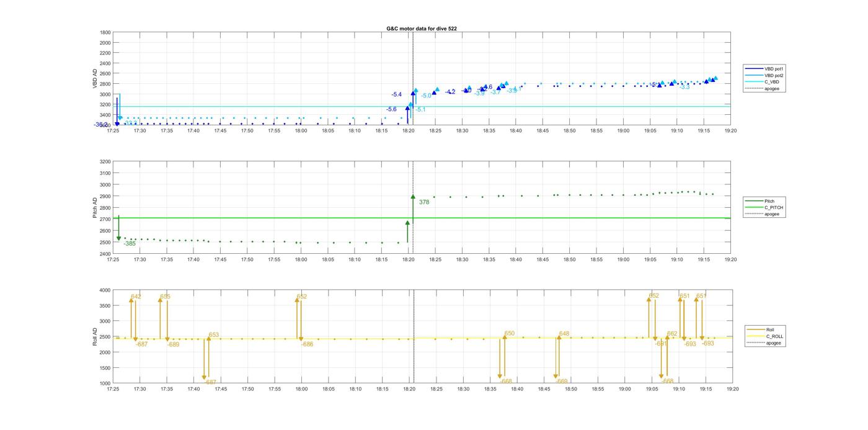This screenshot has width=868, height=430.
Task: Click the title 'G&C motor data for dive 522'
Action: coord(422,29)
